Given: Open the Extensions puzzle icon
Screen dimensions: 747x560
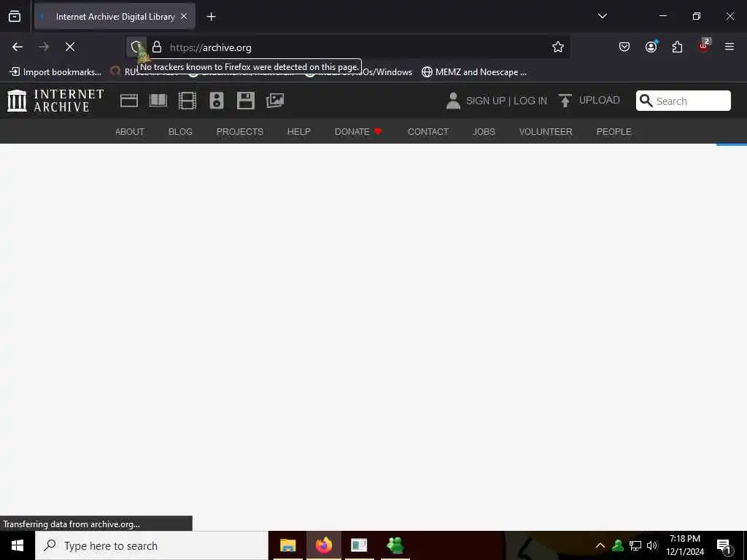Looking at the screenshot, I should click(677, 47).
